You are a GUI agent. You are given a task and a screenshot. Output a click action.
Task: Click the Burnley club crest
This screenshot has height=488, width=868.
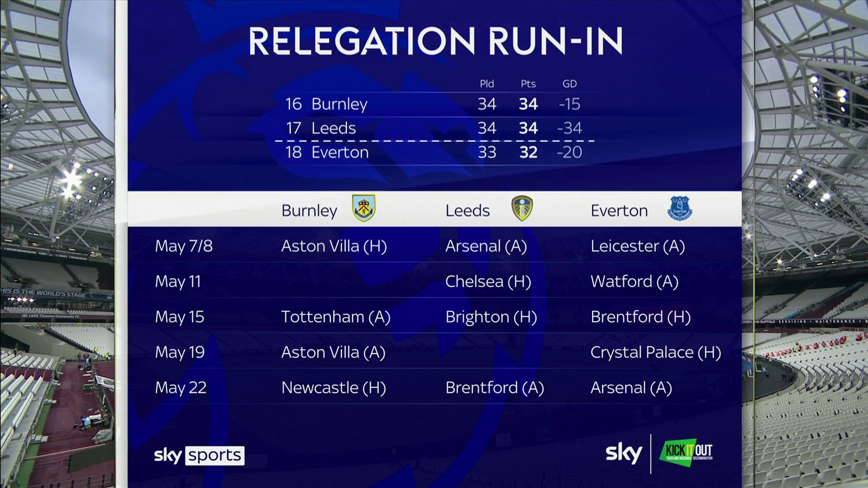(364, 208)
